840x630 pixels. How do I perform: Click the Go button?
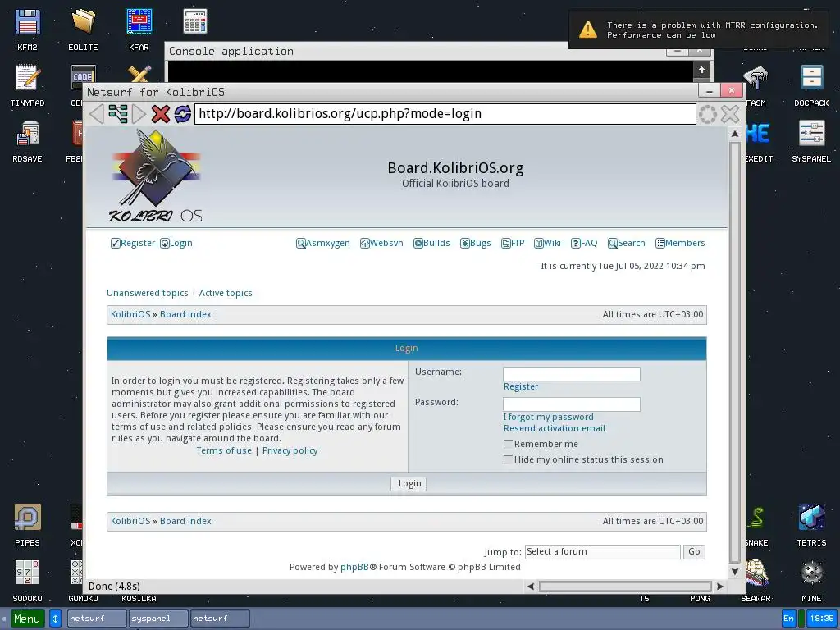[694, 552]
